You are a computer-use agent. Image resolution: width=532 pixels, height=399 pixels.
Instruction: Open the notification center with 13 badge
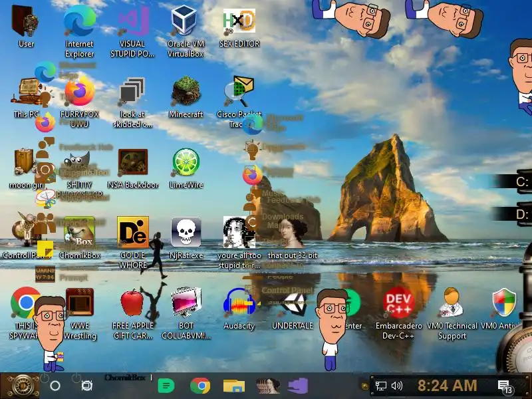point(505,386)
